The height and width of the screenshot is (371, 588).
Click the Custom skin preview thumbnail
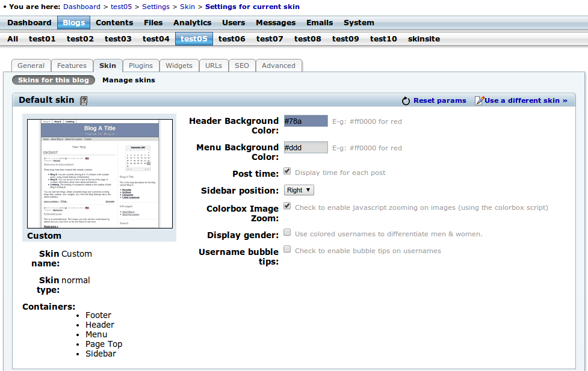(x=100, y=174)
